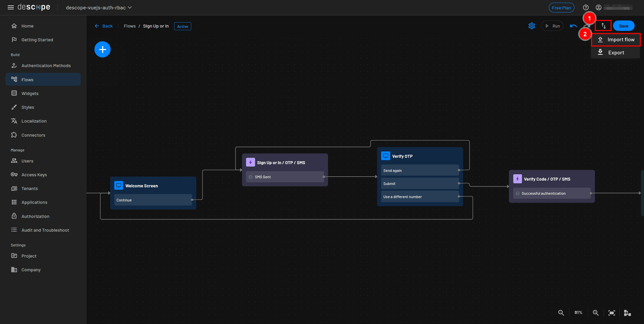The width and height of the screenshot is (644, 324).
Task: Click the Run button to test the flow
Action: pyautogui.click(x=552, y=26)
